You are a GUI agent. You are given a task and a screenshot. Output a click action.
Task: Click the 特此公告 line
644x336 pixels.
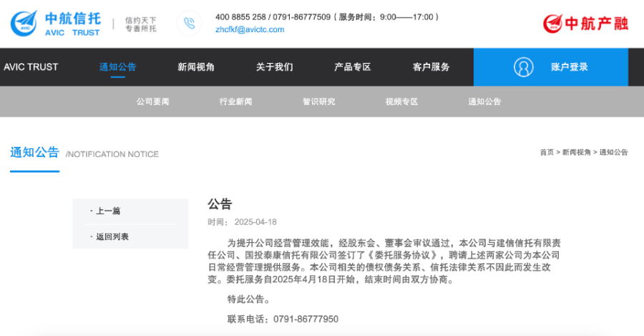tap(249, 299)
